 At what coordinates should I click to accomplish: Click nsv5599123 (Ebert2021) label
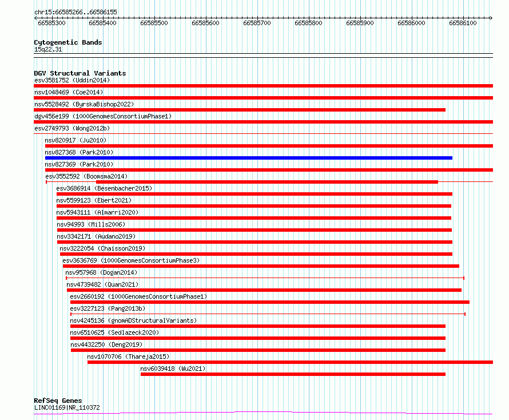coord(94,200)
